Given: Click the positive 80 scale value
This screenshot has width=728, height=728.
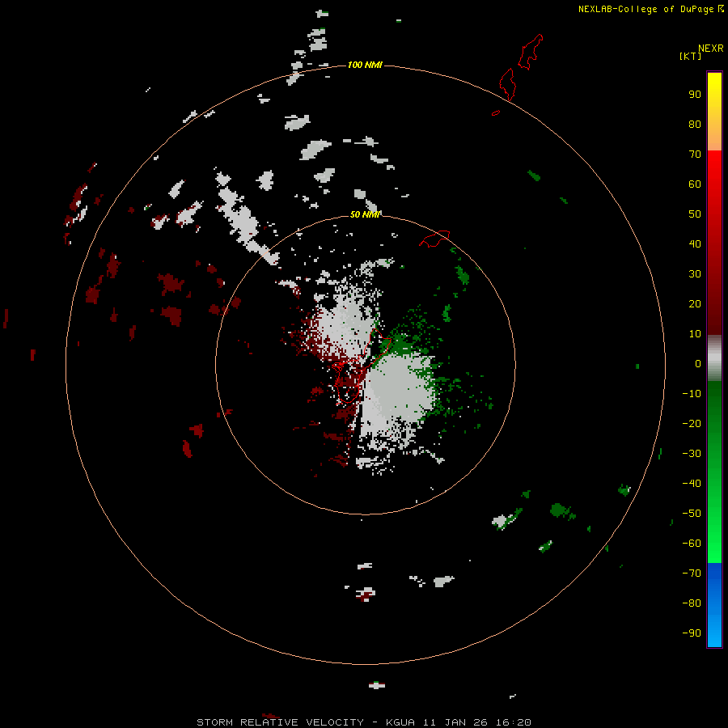Looking at the screenshot, I should [x=695, y=124].
